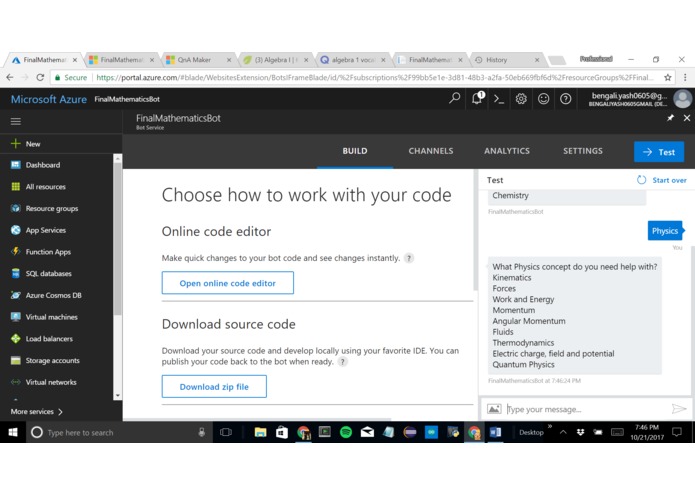The image size is (695, 494).
Task: Open the Azure portal search icon
Action: point(454,98)
